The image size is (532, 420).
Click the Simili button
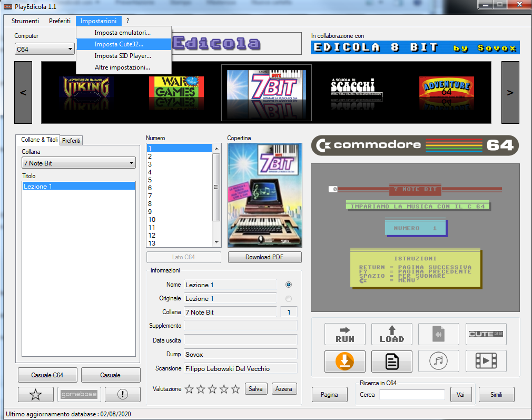coord(496,395)
